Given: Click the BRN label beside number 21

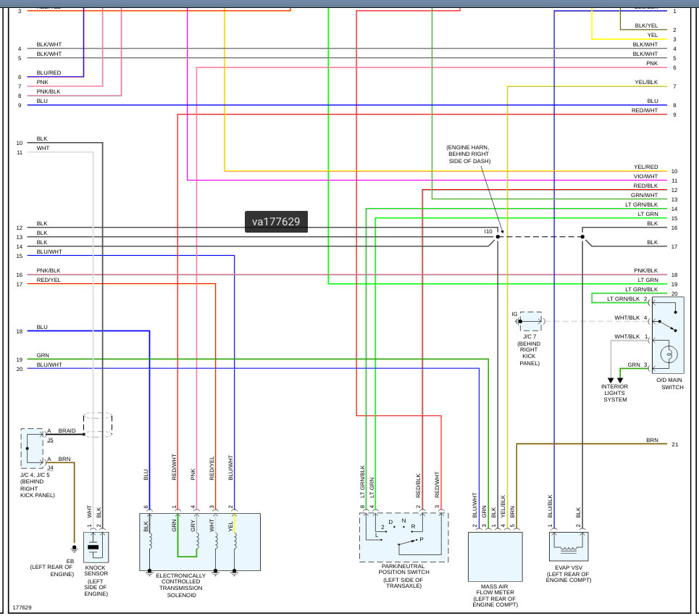Looking at the screenshot, I should (652, 440).
